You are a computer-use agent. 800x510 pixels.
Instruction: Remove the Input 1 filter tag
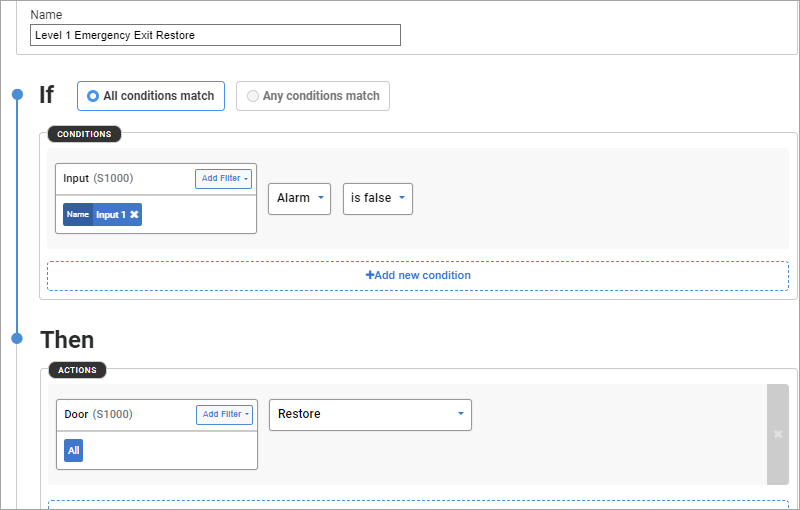[x=135, y=215]
